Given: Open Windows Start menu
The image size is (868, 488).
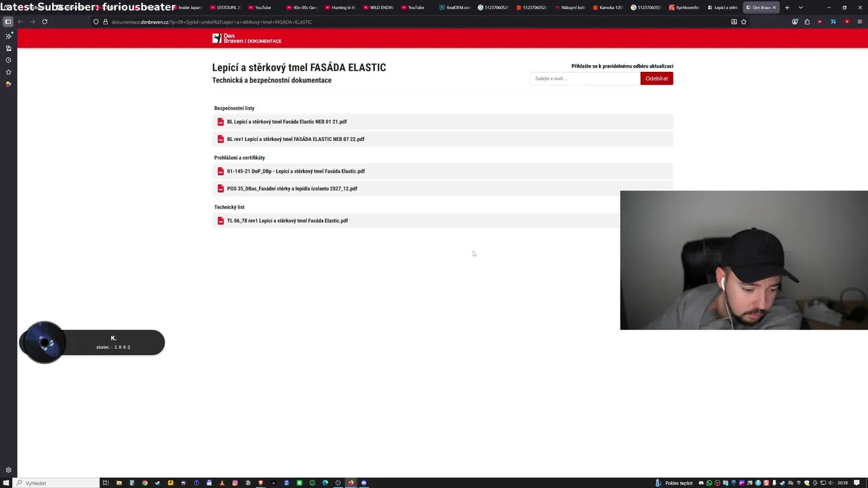Looking at the screenshot, I should click(x=6, y=483).
